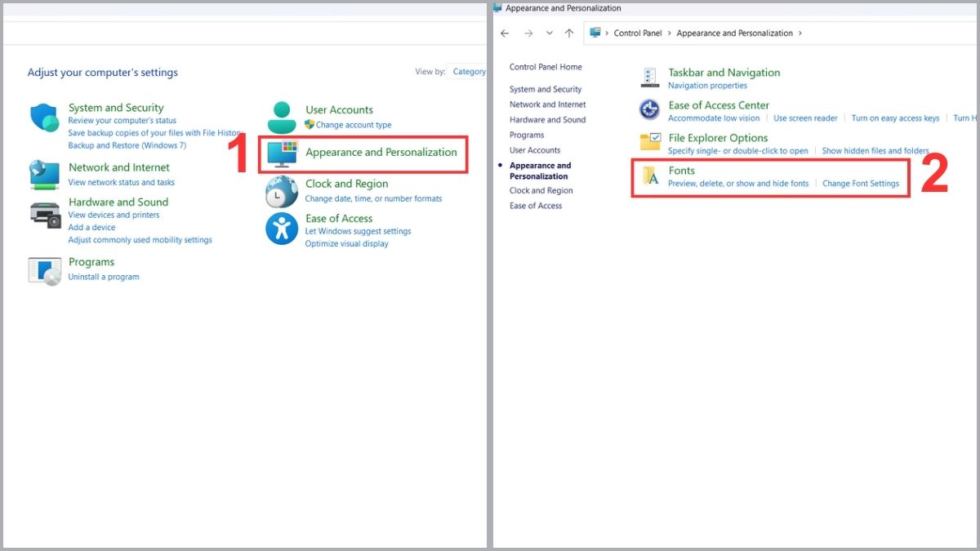Click Review your computer's status
The image size is (980, 551).
(122, 121)
